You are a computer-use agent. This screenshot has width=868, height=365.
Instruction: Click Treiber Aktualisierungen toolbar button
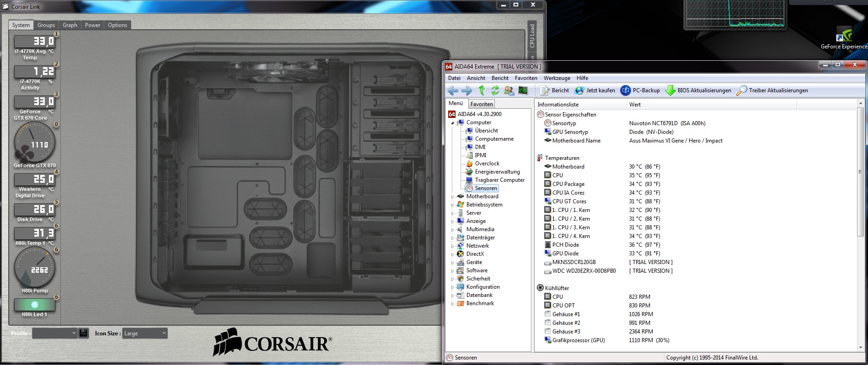point(772,90)
